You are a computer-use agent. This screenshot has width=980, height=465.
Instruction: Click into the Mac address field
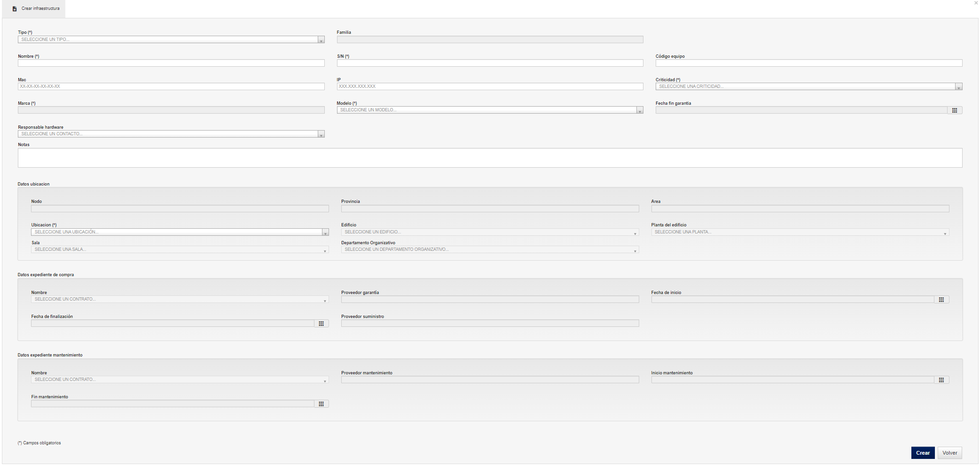(x=171, y=86)
